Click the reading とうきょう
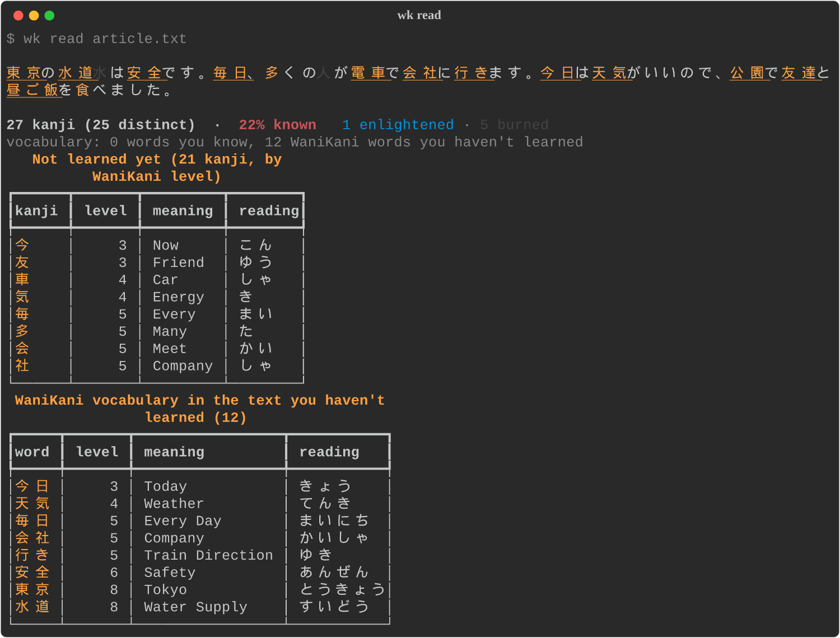 (342, 590)
